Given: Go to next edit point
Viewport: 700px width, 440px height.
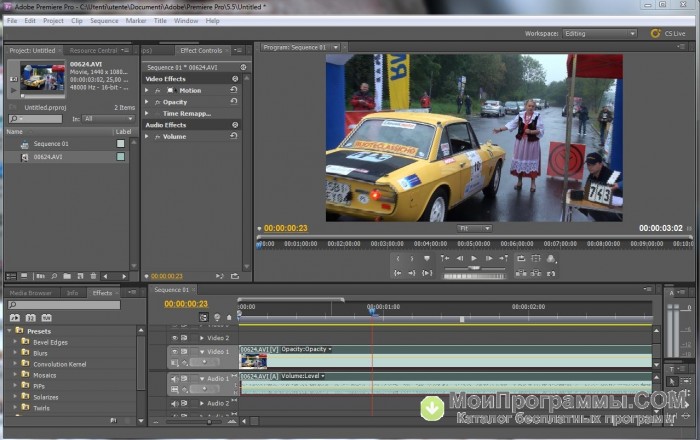Looking at the screenshot, I should (x=504, y=258).
